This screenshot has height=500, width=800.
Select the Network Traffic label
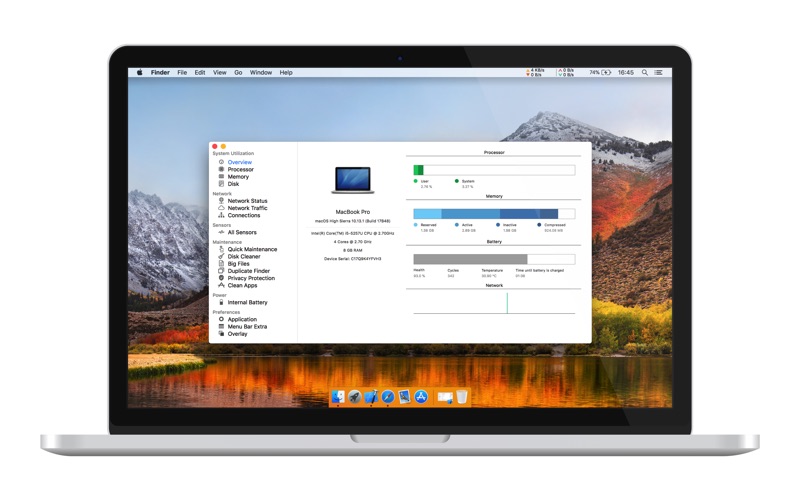tap(247, 208)
